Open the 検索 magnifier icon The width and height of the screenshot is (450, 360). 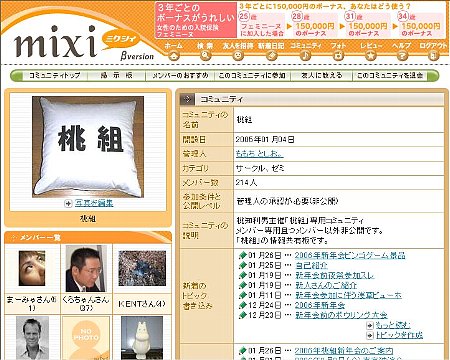coord(205,56)
